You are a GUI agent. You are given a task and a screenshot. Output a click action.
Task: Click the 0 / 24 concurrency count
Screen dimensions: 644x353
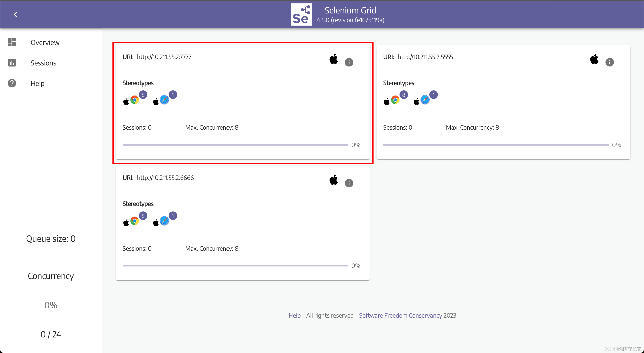click(51, 334)
